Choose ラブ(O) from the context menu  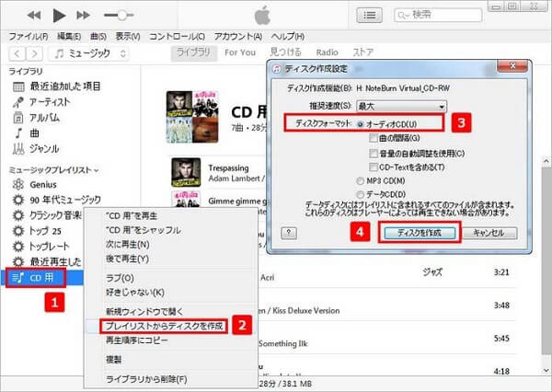(x=120, y=278)
